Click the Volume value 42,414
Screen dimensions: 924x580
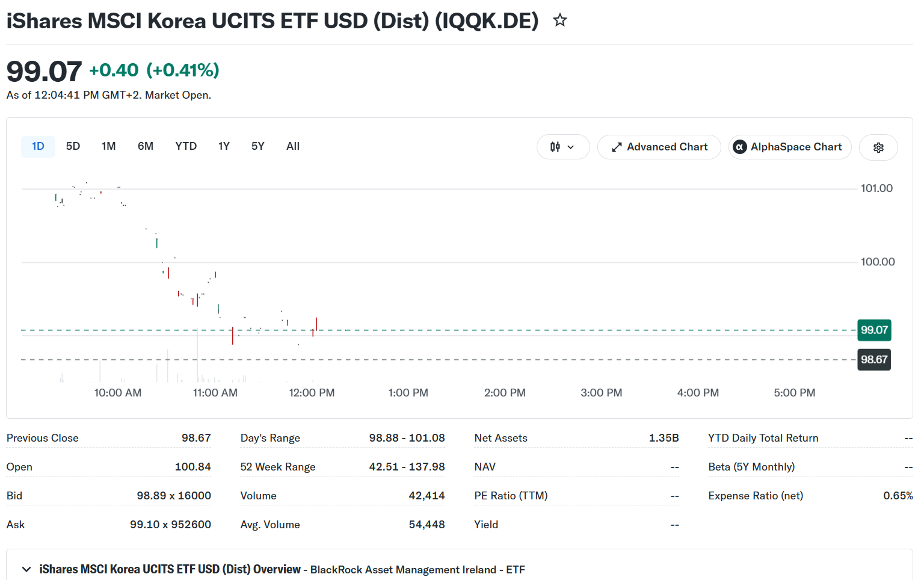point(427,496)
